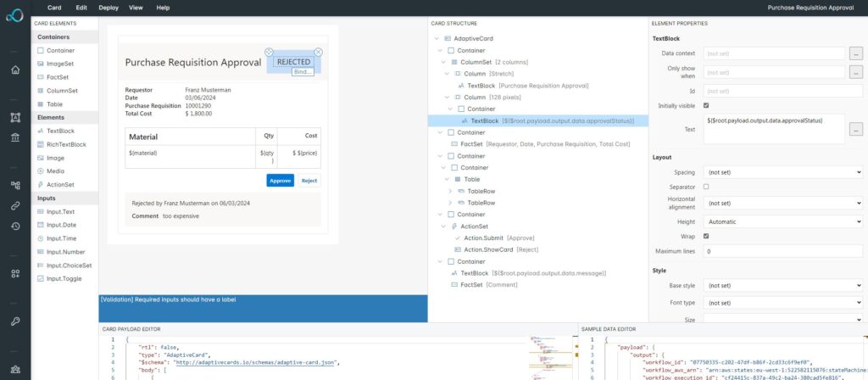Click the move handle on REJECTED block
868x380 pixels.
click(269, 52)
